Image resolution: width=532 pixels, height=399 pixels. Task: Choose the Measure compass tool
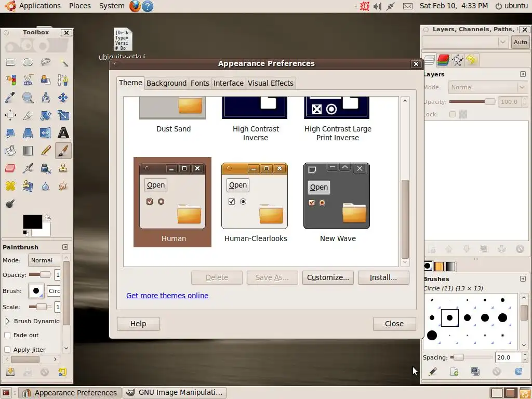[x=46, y=98]
